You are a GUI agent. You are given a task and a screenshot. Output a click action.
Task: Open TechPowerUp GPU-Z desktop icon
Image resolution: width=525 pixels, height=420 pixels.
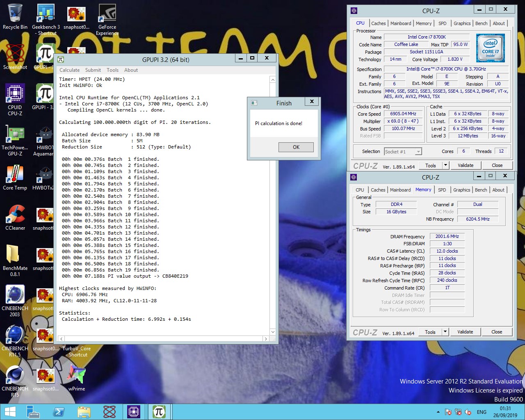(x=15, y=140)
